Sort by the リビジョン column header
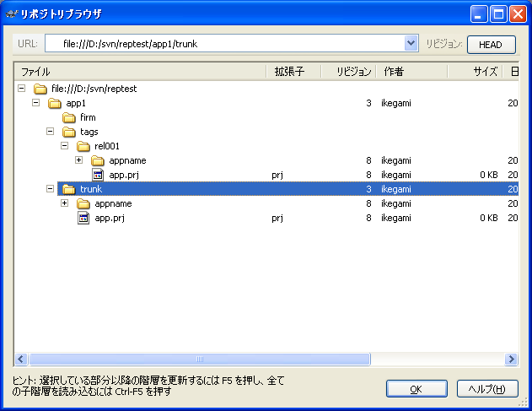Viewport: 532px width, 411px height. [x=348, y=72]
